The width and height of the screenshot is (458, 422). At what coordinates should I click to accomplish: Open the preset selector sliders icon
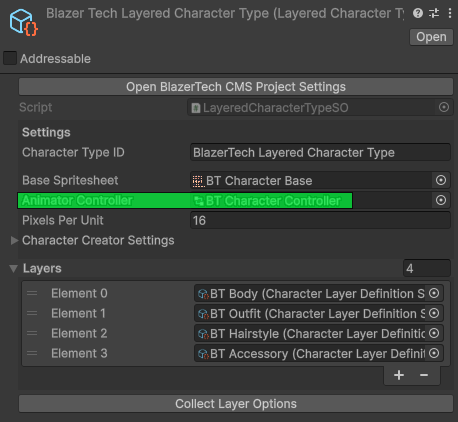(x=434, y=13)
